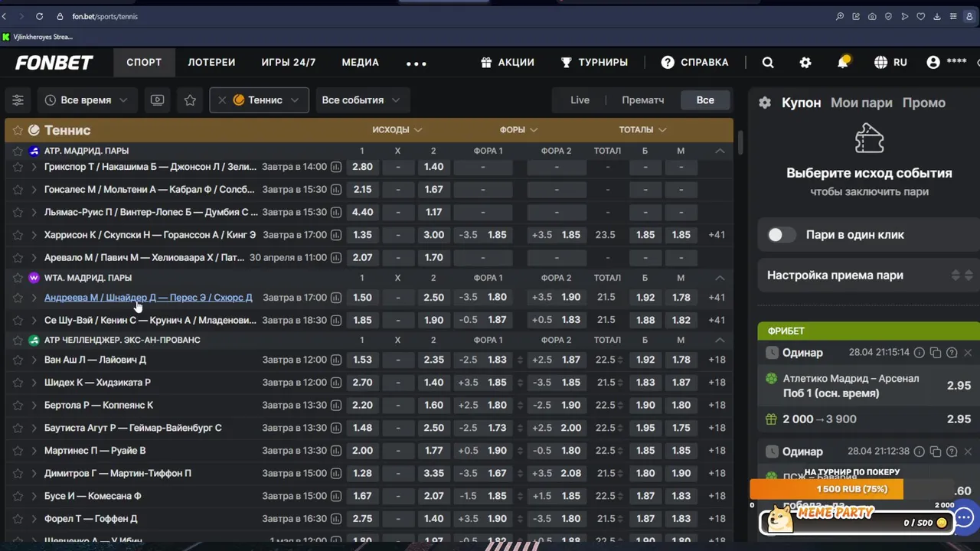Open the ТОТАЛЫ column dropdown
Image resolution: width=980 pixels, height=551 pixels.
(642, 130)
